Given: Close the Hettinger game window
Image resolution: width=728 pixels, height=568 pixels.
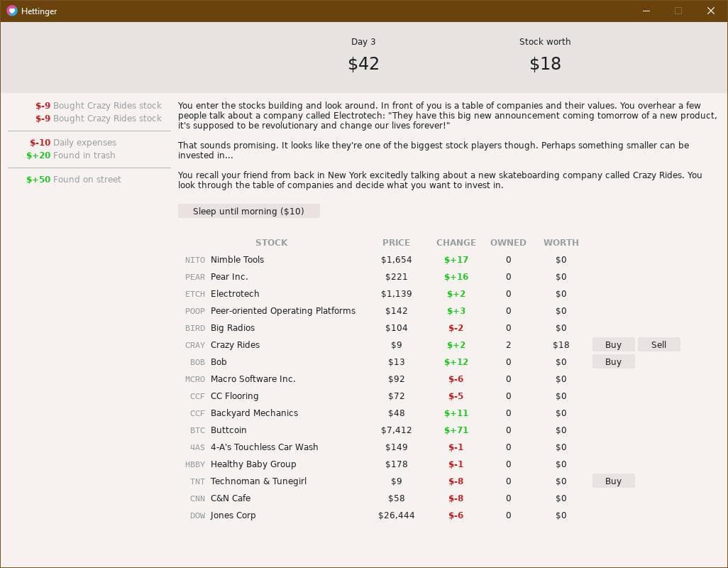Looking at the screenshot, I should (x=710, y=11).
